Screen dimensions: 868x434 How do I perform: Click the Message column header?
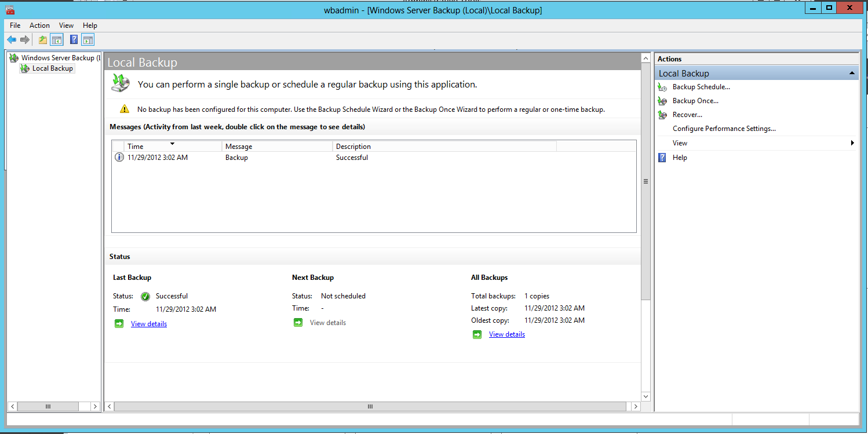pos(277,147)
